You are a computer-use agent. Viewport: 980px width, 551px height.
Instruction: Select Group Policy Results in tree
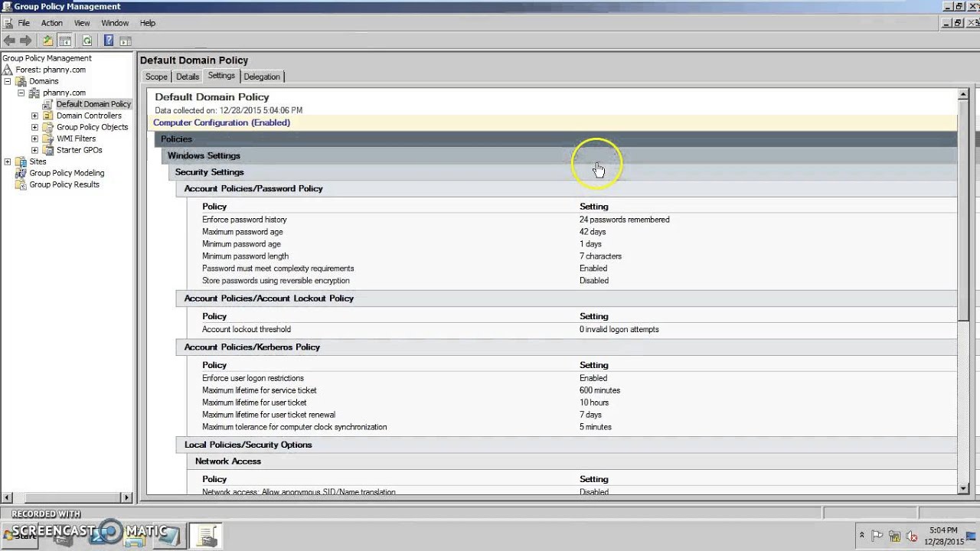pos(64,184)
